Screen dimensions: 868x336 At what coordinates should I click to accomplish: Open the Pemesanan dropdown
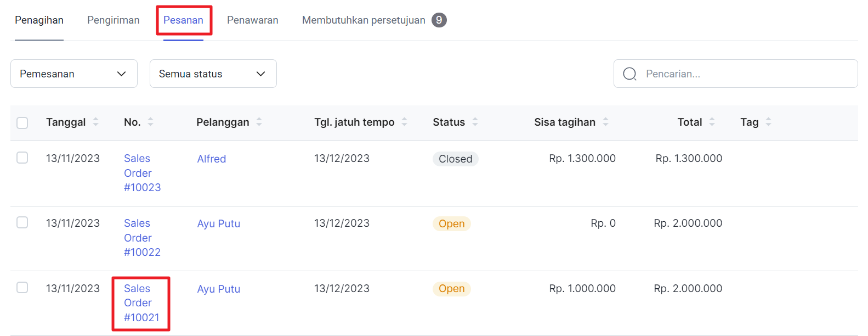pyautogui.click(x=74, y=74)
